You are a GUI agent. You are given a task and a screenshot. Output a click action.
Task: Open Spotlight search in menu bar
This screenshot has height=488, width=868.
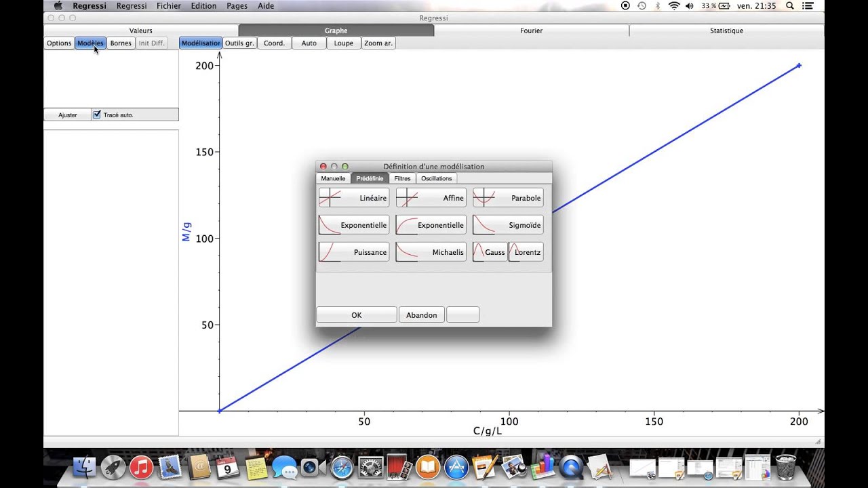pyautogui.click(x=791, y=5)
